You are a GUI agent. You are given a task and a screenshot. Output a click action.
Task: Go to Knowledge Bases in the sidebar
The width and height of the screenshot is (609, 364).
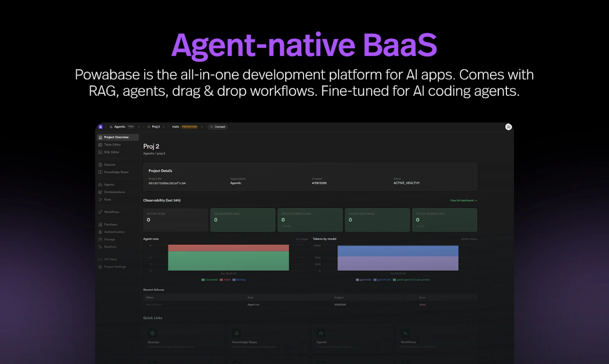[x=118, y=172]
